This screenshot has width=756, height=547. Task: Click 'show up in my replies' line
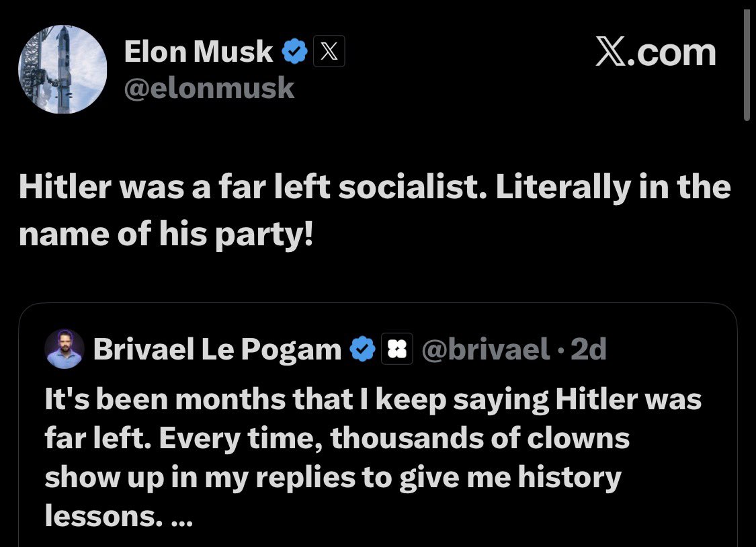[x=333, y=478]
